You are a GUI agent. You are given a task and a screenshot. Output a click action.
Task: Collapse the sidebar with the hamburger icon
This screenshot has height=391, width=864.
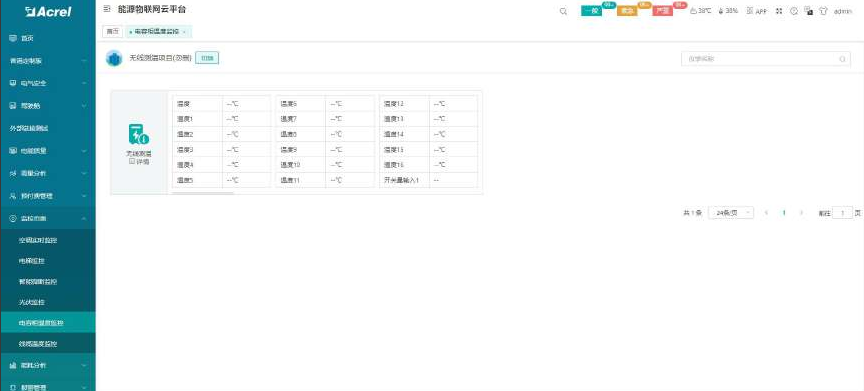pos(107,10)
